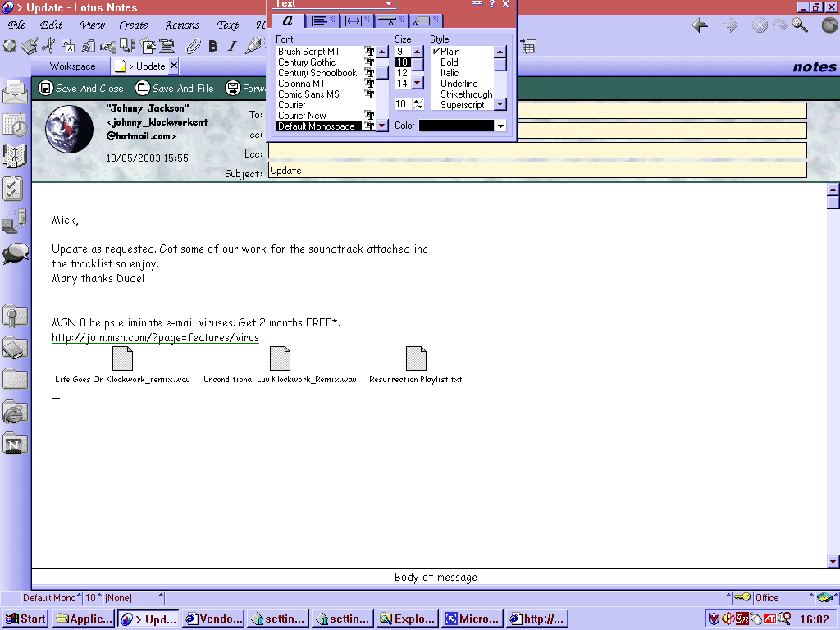
Task: Open the Internet Explorer bookmark folder
Action: coord(15,413)
